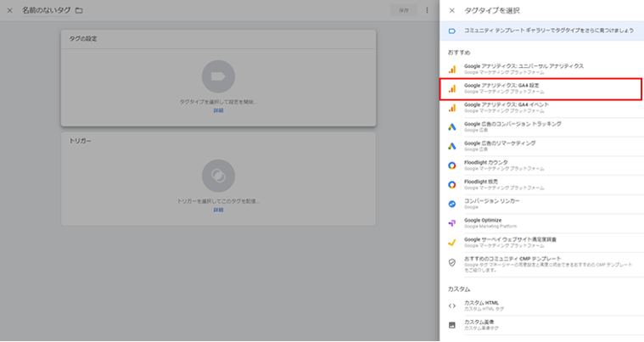Select Google アナリティクス: ユニバーサル アナリティクス
The height and width of the screenshot is (342, 644).
[x=541, y=69]
